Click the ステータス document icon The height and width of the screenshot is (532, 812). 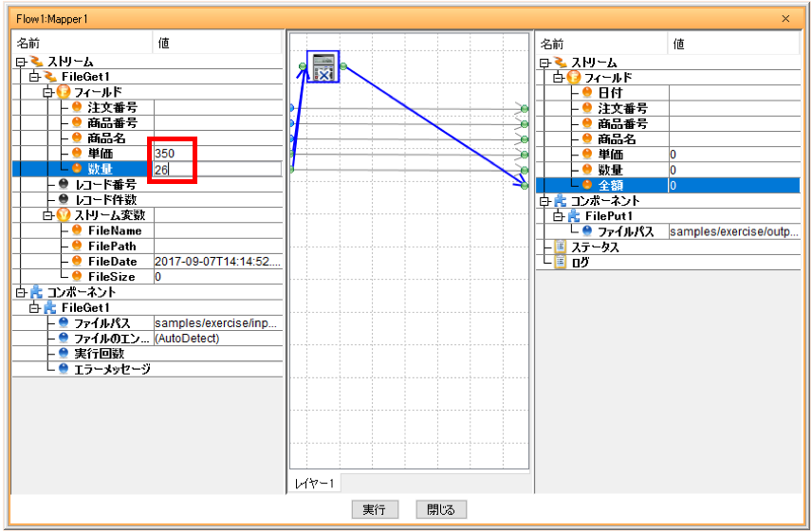click(x=560, y=247)
